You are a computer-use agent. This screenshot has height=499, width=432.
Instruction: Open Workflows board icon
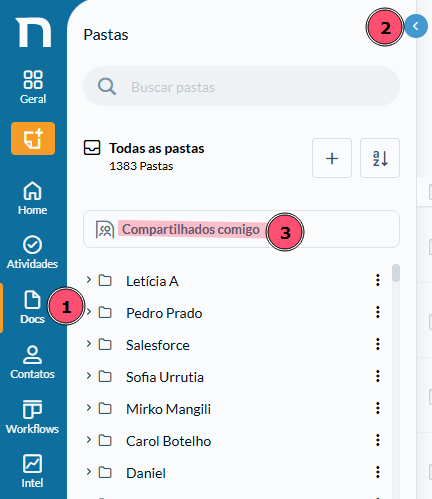(32, 409)
